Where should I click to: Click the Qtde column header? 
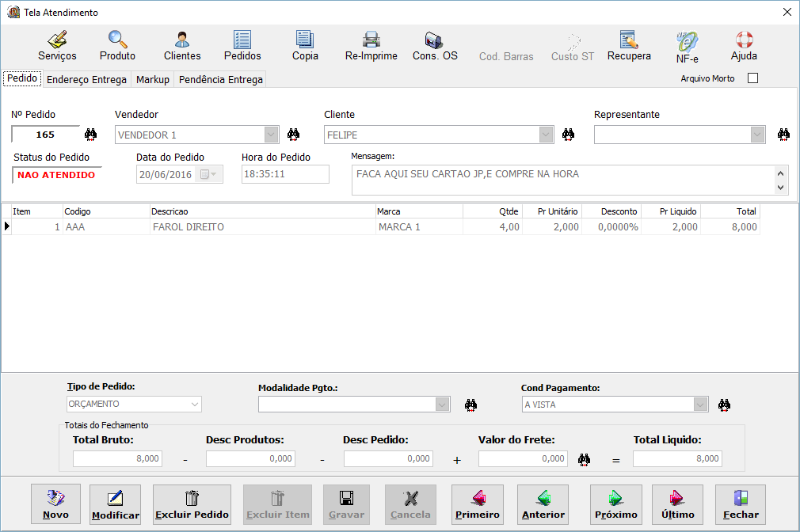point(493,211)
